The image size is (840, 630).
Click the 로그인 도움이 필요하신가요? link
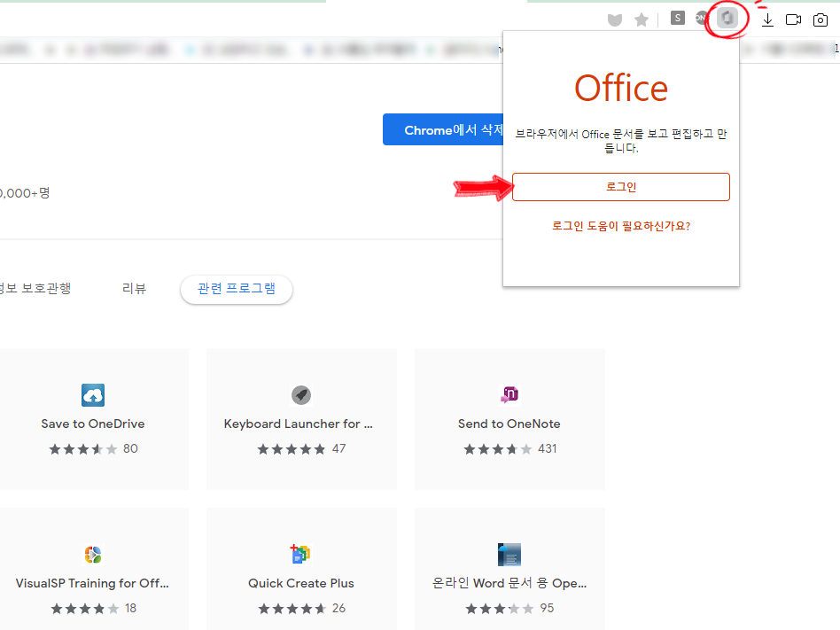pyautogui.click(x=620, y=227)
